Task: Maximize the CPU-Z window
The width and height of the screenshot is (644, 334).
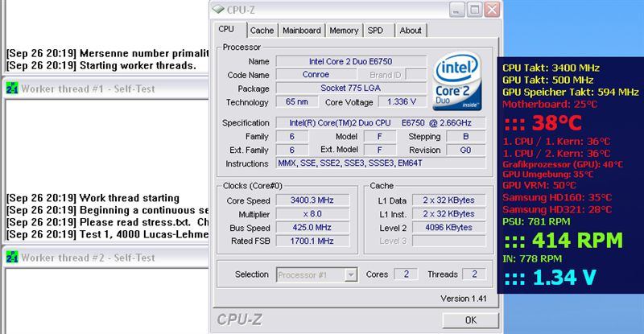Action: pyautogui.click(x=474, y=10)
